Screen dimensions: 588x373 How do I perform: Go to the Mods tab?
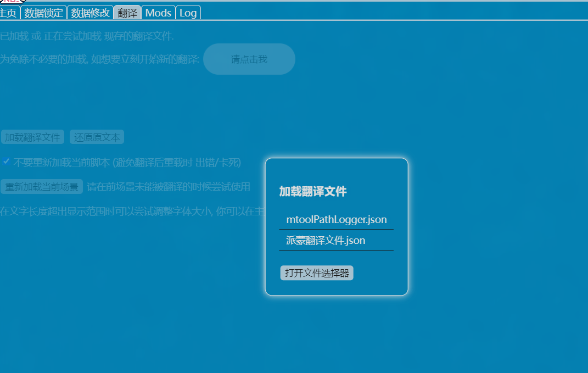(158, 13)
